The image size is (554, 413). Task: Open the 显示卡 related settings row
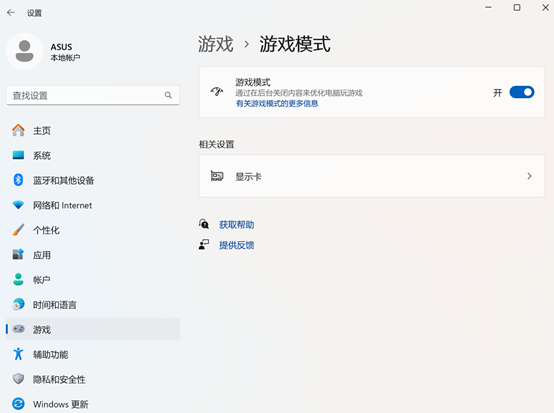tap(372, 176)
